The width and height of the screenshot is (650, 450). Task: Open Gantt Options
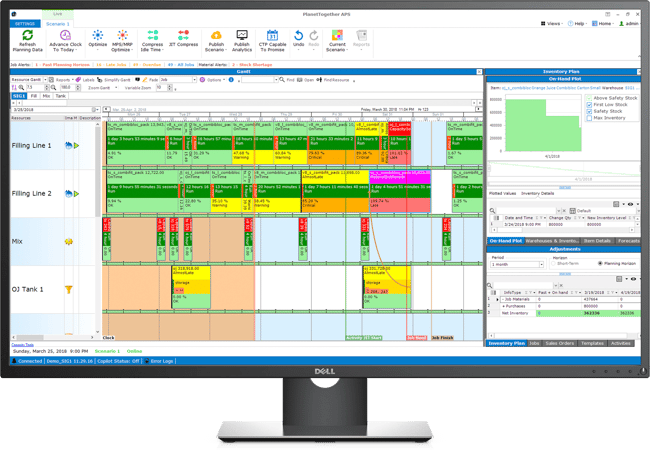(212, 80)
